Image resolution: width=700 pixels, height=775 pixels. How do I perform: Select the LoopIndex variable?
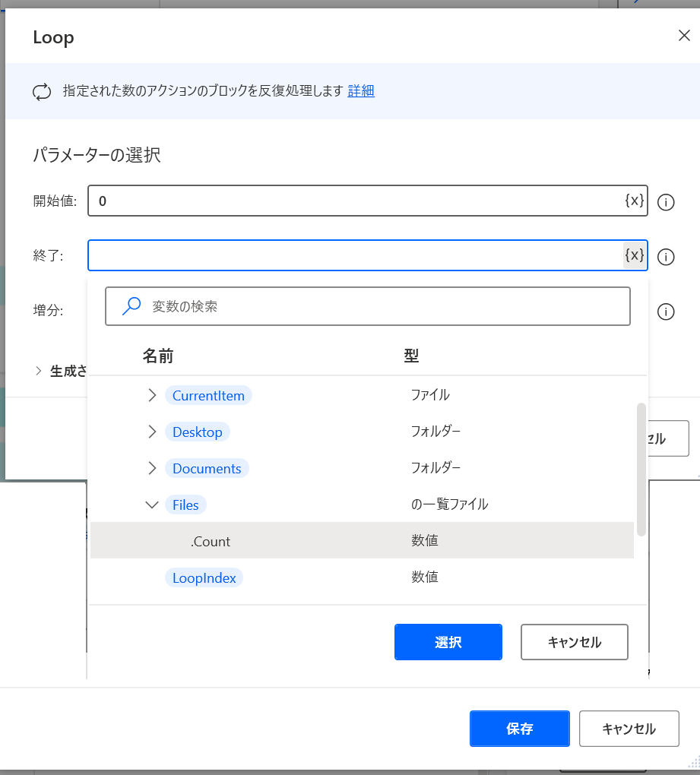pos(204,577)
